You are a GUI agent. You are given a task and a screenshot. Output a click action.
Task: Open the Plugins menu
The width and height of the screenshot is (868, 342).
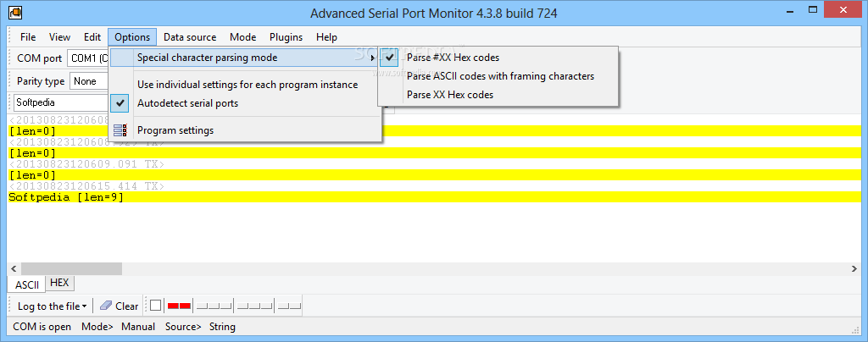point(287,37)
